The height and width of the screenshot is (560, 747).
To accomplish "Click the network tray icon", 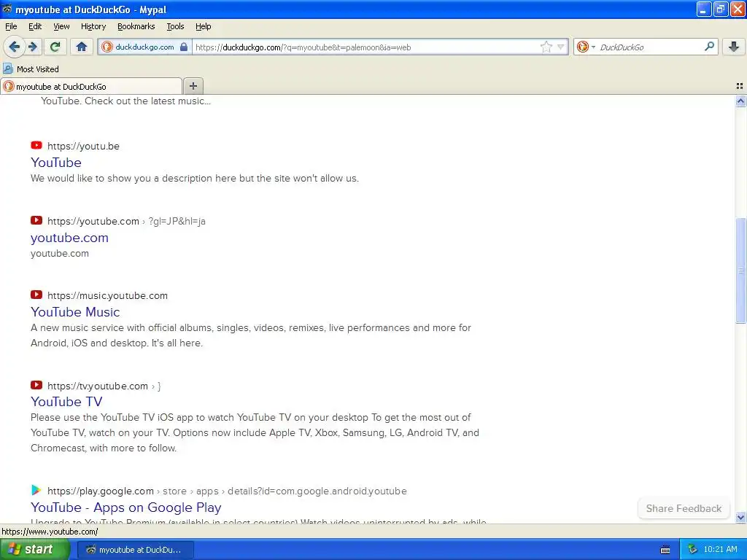I will [692, 549].
